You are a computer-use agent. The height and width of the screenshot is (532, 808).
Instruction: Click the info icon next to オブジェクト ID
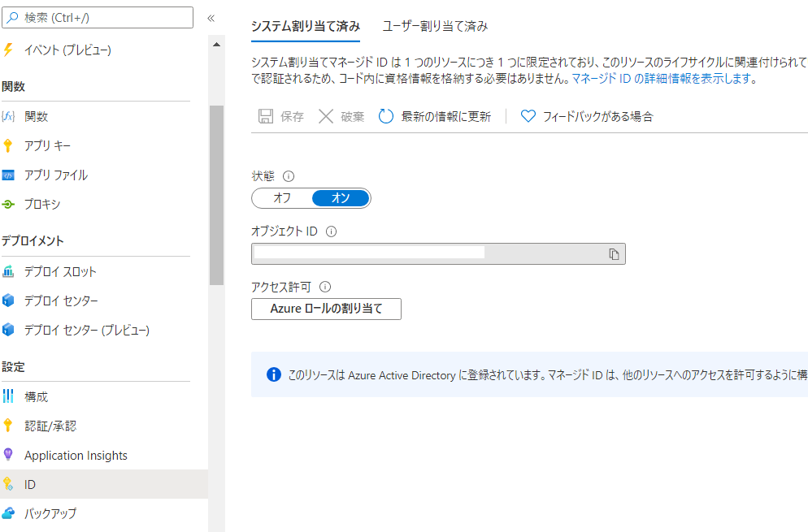[332, 231]
